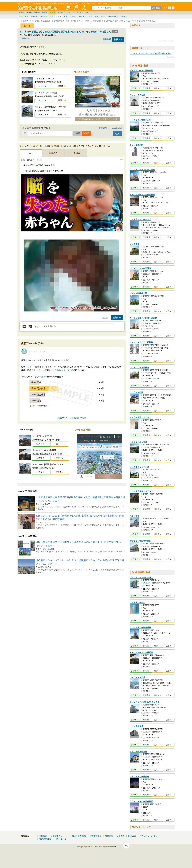Screen dimensions: 192x868
Task: Select 雑談 sub-navigation item
Action: 20,16
